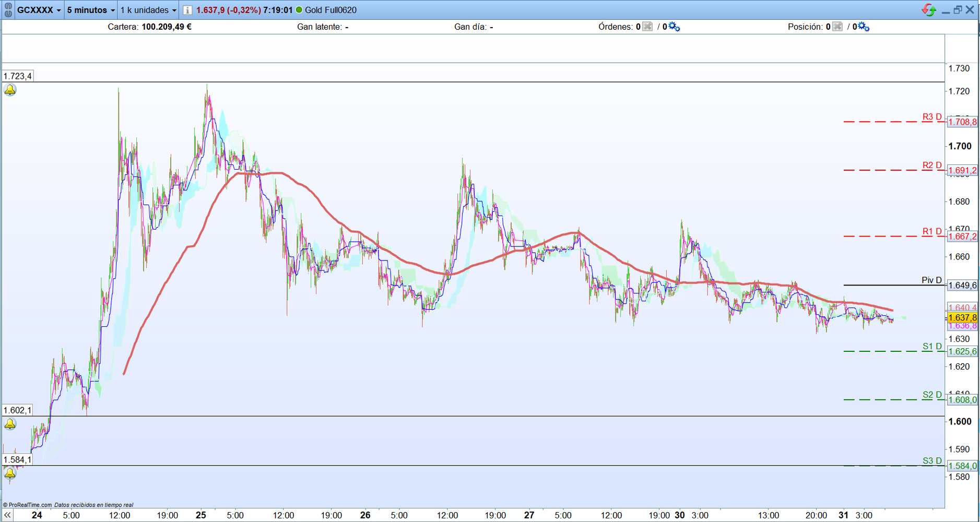
Task: Click the ProRealTime.com copyright link
Action: click(27, 505)
